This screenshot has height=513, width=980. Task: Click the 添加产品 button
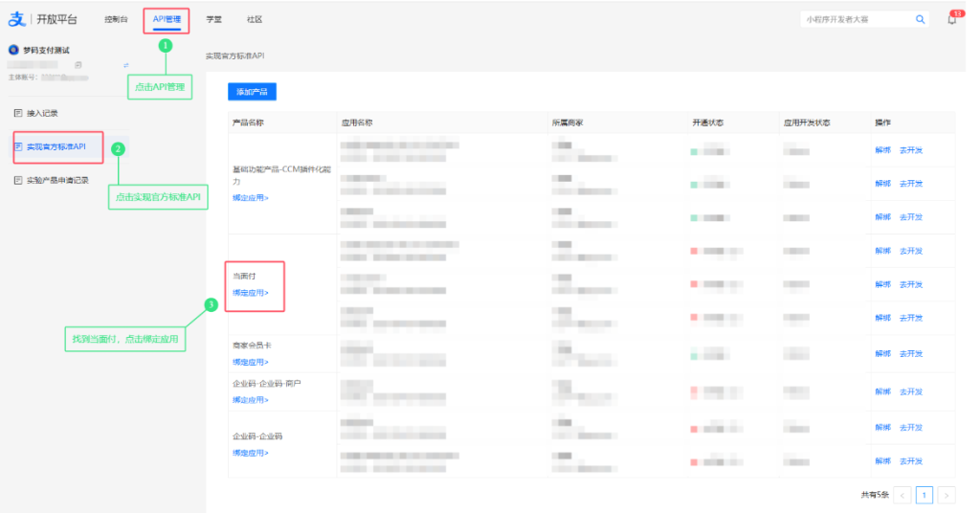click(252, 91)
